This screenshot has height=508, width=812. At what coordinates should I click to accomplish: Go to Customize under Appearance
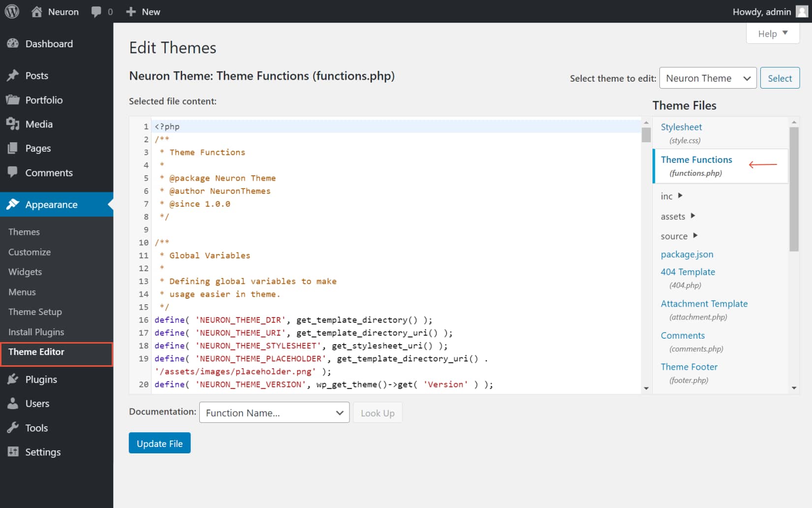point(30,252)
